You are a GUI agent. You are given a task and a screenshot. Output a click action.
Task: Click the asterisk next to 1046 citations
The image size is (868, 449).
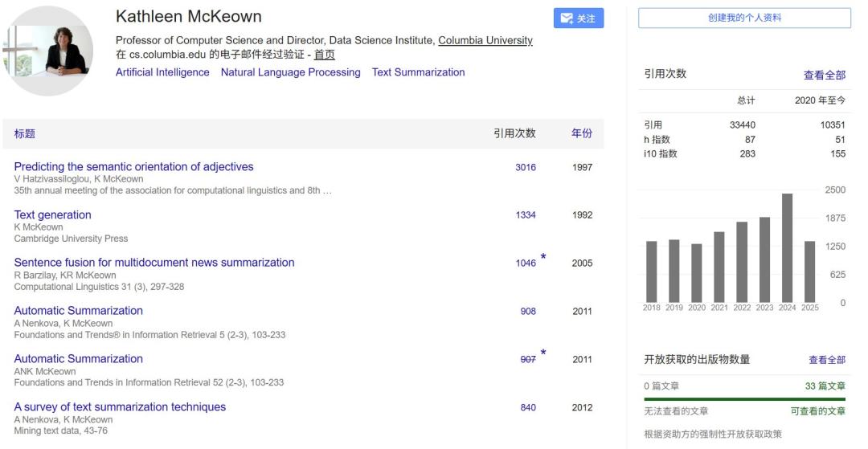tap(543, 257)
